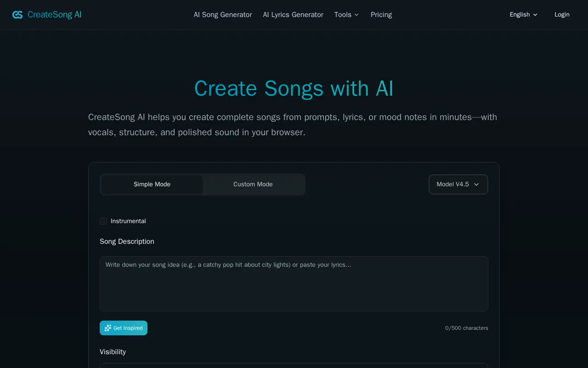Open the Model V4.5 dropdown
Viewport: 588px width, 368px height.
pyautogui.click(x=458, y=184)
